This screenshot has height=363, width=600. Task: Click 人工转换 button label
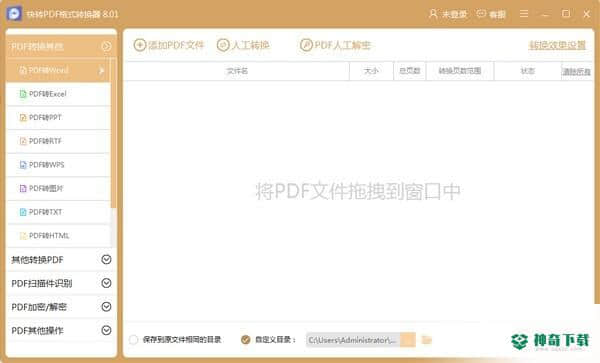[250, 45]
